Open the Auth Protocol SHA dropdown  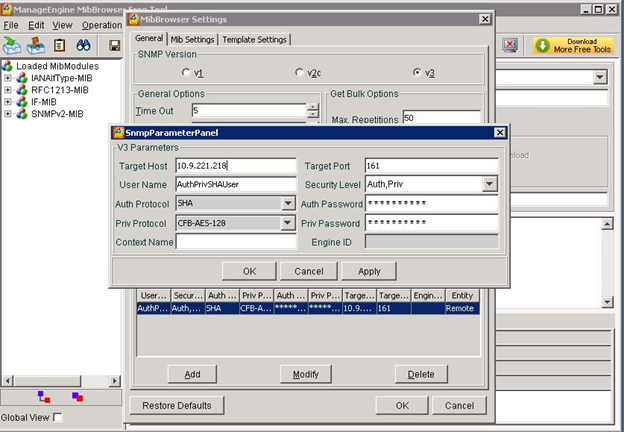(288, 203)
